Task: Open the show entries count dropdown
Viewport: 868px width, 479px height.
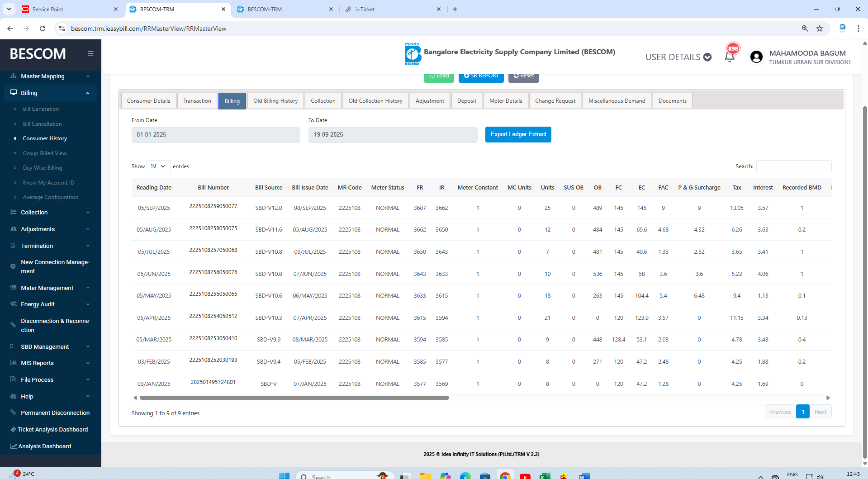Action: point(158,166)
